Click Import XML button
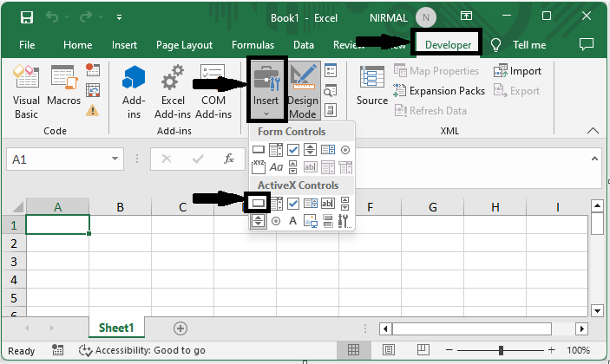Viewport: 610px width, 364px height. 517,71
